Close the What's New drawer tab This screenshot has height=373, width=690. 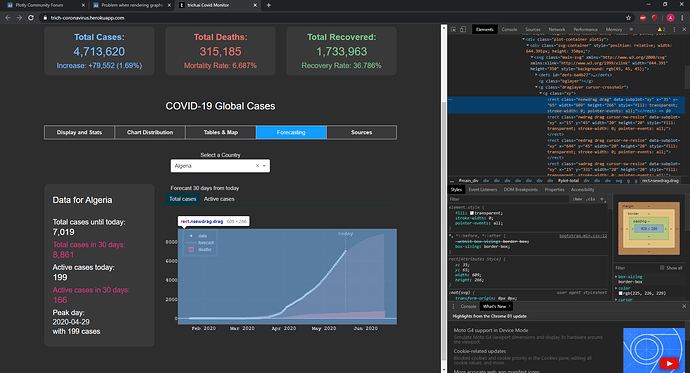pyautogui.click(x=510, y=306)
